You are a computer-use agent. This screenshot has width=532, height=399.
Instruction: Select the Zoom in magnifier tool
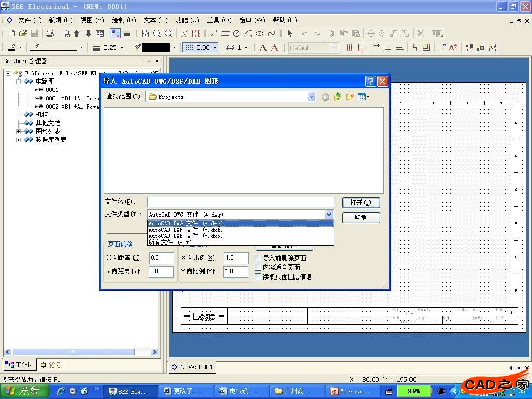tap(168, 33)
